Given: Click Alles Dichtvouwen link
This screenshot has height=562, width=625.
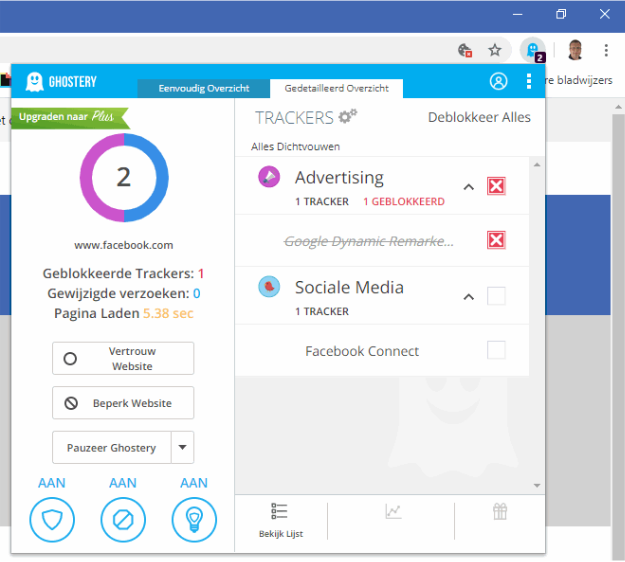Looking at the screenshot, I should pyautogui.click(x=295, y=147).
